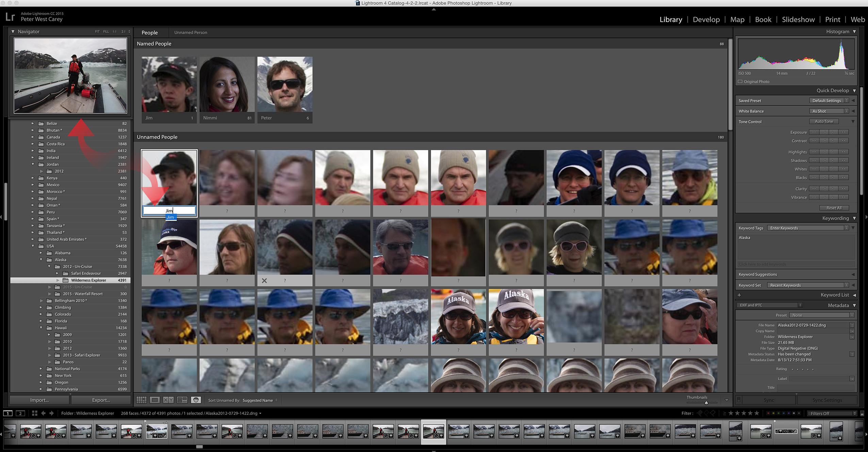This screenshot has height=452, width=868.
Task: Reject the face with the X icon
Action: coord(264,281)
